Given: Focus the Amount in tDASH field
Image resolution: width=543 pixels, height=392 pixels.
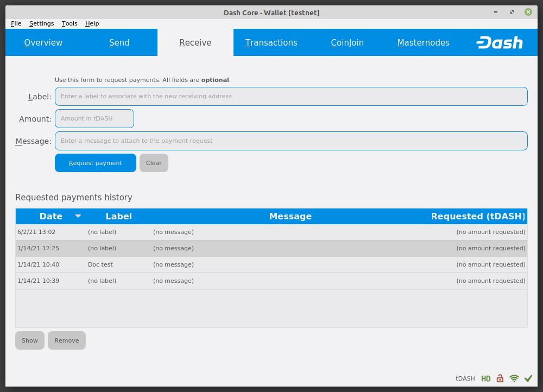Looking at the screenshot, I should click(x=94, y=118).
